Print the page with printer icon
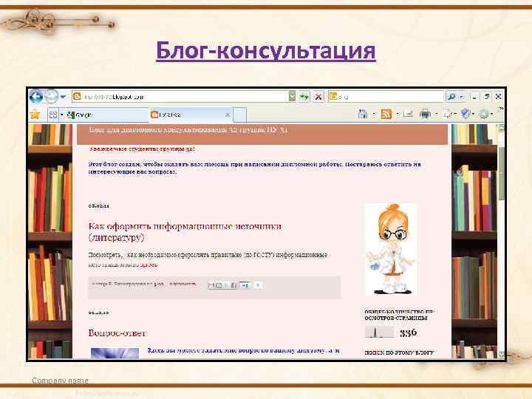The width and height of the screenshot is (532, 399). (425, 115)
